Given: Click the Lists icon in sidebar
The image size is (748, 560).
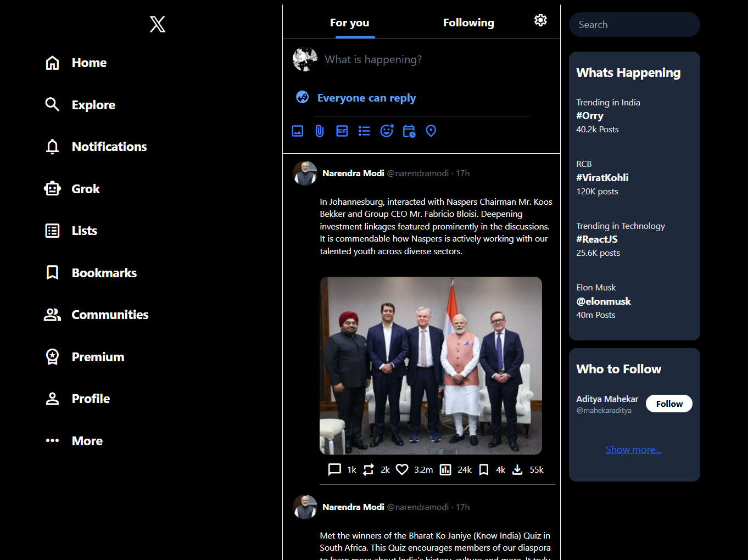Looking at the screenshot, I should pyautogui.click(x=52, y=231).
